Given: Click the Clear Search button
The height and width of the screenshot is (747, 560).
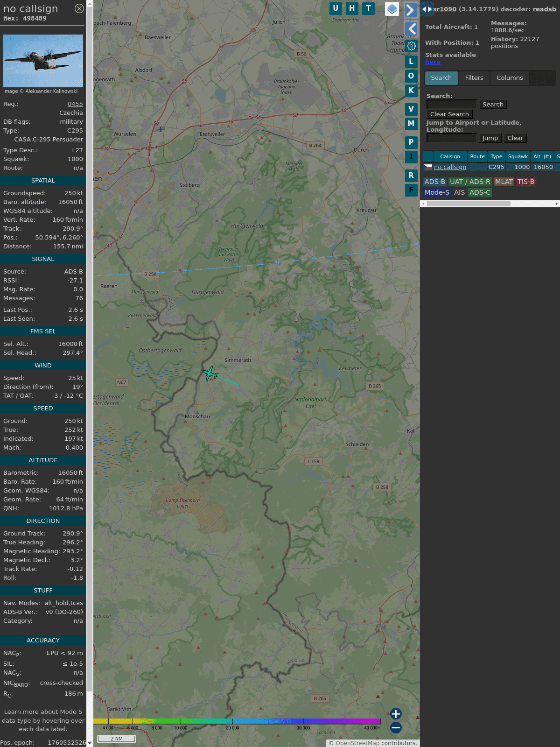Looking at the screenshot, I should pyautogui.click(x=449, y=114).
